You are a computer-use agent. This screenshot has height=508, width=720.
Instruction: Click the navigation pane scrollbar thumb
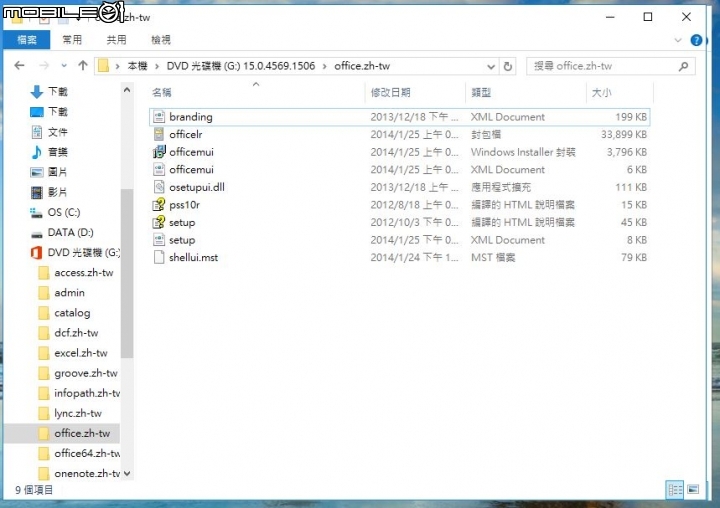127,273
